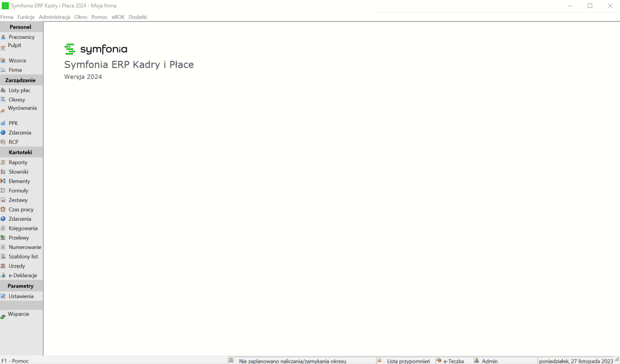Click the date 'poniedziałek, 27 listopada 2023'
This screenshot has height=364, width=620.
point(576,361)
